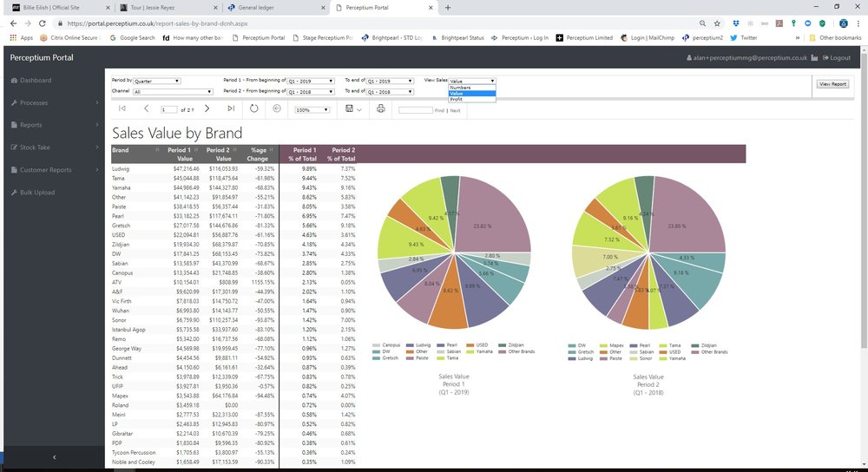This screenshot has width=868, height=472.
Task: Click the Find text input field
Action: (x=415, y=110)
